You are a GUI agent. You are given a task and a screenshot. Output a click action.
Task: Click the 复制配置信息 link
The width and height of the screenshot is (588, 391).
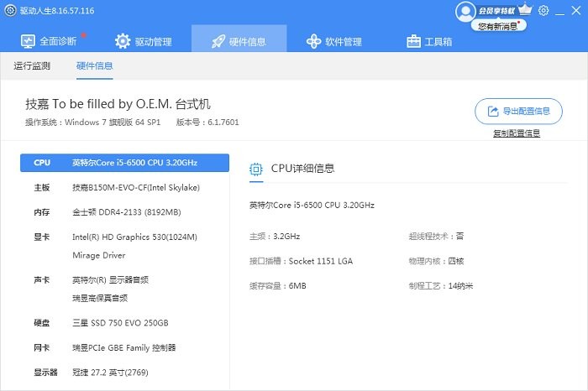(517, 133)
